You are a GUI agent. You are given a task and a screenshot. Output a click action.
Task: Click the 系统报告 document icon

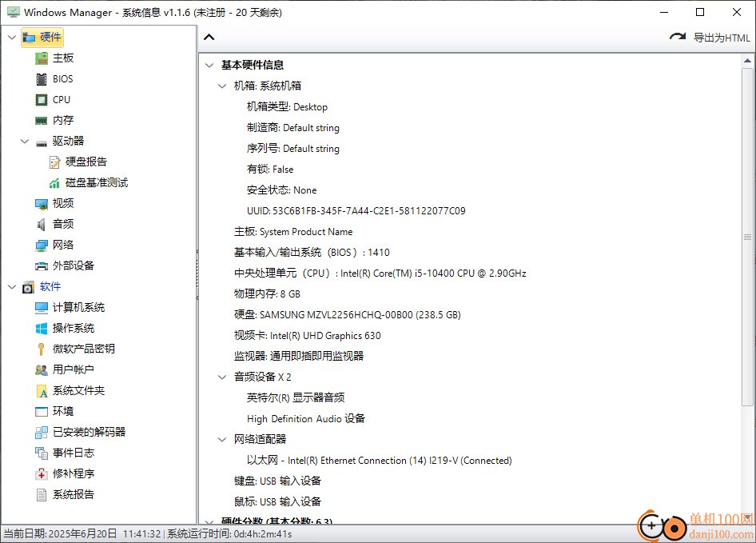pyautogui.click(x=42, y=495)
